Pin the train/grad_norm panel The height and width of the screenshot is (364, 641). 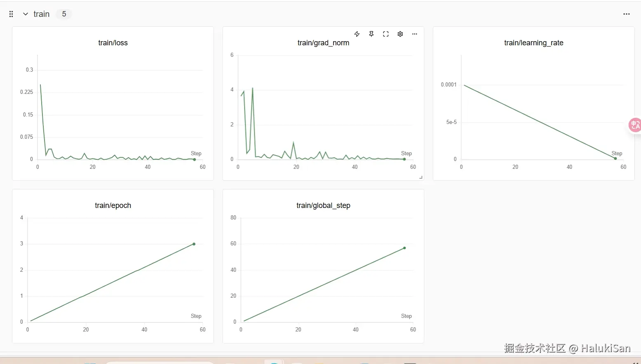(371, 34)
